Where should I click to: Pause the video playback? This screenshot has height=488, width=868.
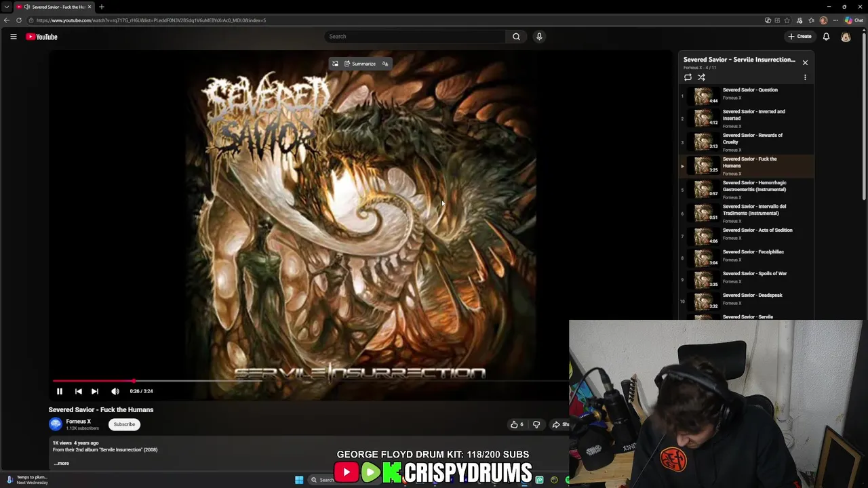coord(60,391)
